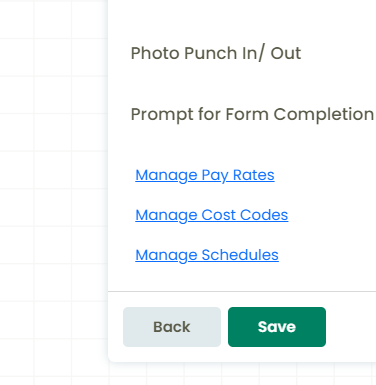Go to the Manage Schedules link
Image resolution: width=376 pixels, height=385 pixels.
[207, 255]
